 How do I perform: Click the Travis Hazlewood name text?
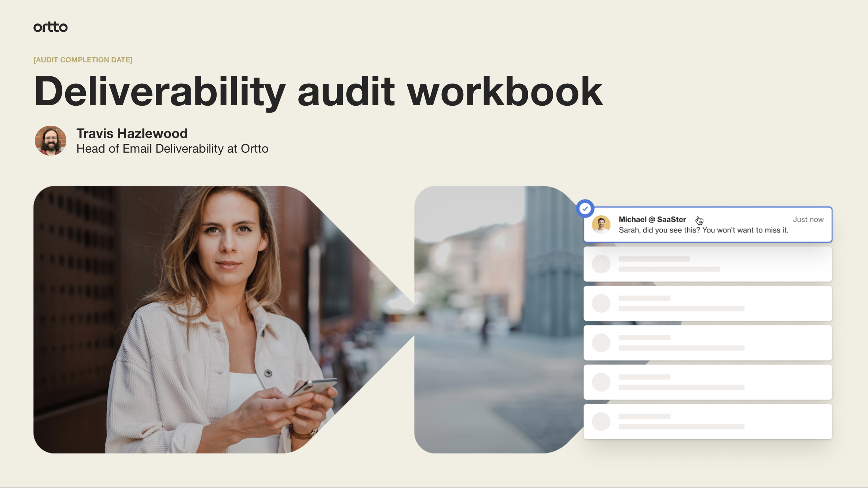click(x=132, y=134)
